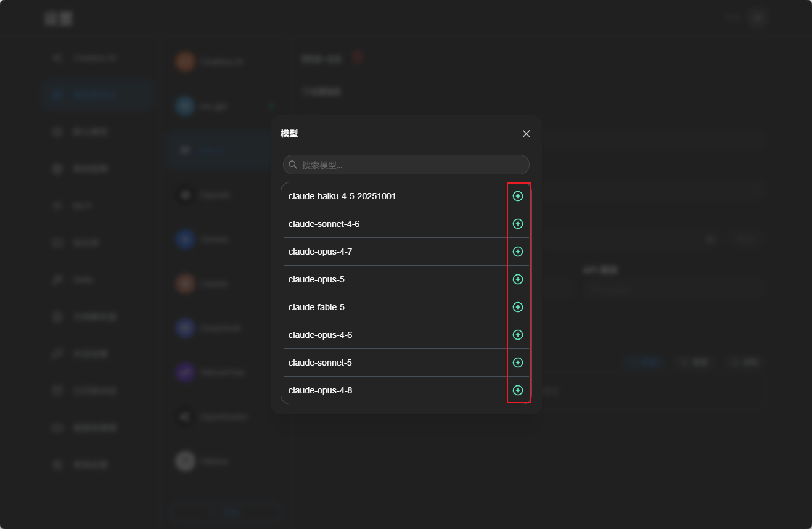Select the claude-opus-4-6 model name
This screenshot has width=812, height=529.
pyautogui.click(x=320, y=335)
